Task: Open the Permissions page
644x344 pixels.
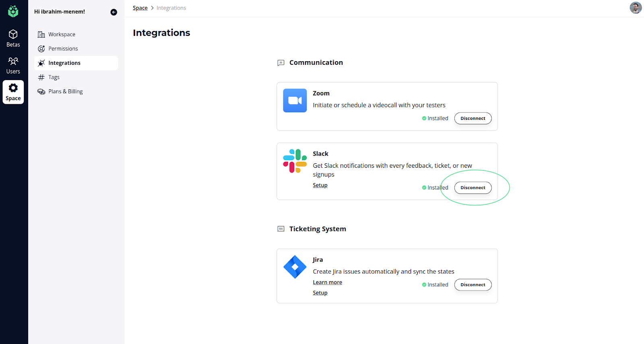Action: tap(63, 49)
